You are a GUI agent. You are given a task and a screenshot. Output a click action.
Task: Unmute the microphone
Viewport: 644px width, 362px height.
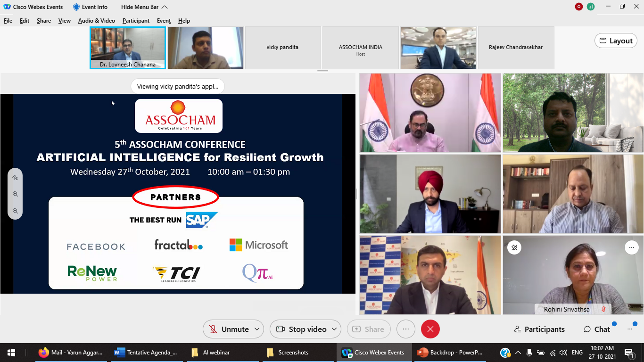229,329
